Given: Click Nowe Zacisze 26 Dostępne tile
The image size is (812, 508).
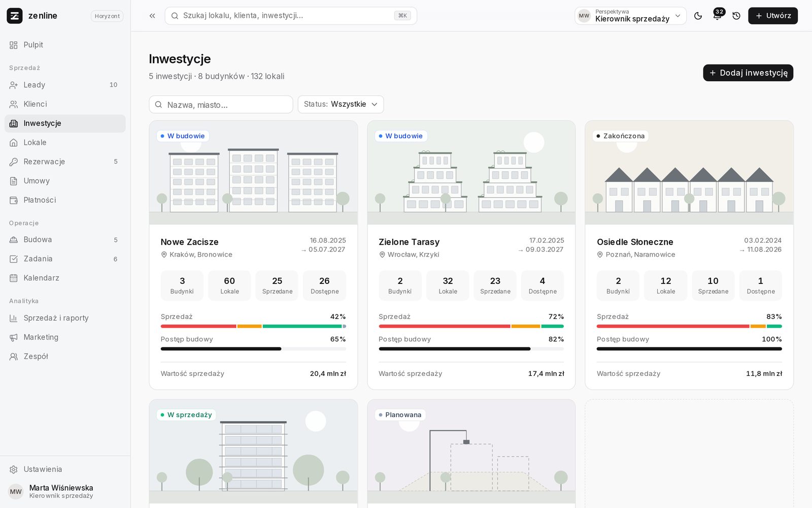Looking at the screenshot, I should tap(324, 285).
